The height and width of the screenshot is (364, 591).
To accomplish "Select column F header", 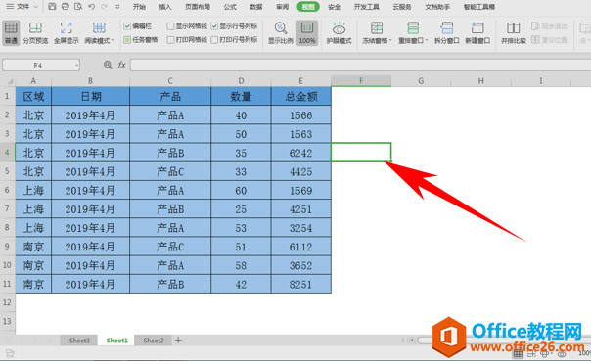I will (x=361, y=81).
